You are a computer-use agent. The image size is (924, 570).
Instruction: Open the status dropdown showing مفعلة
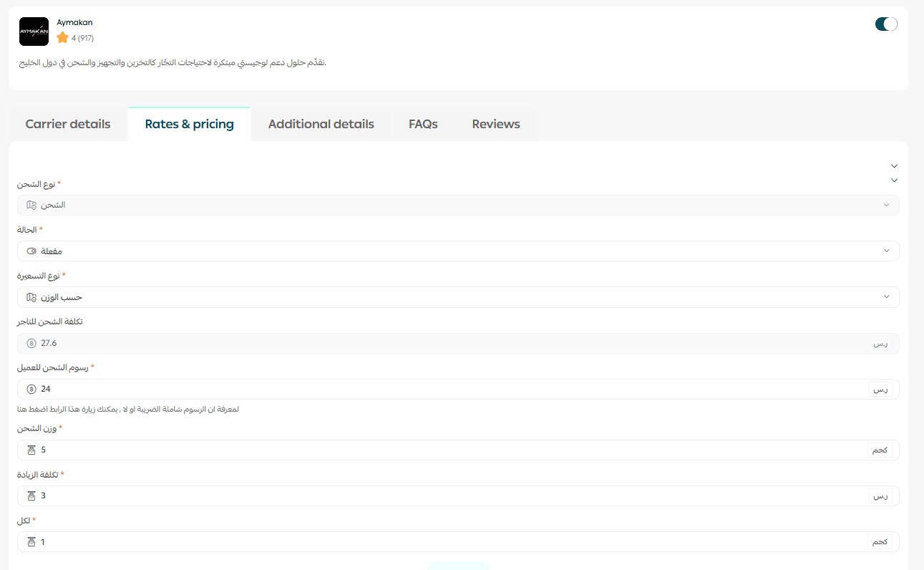pyautogui.click(x=458, y=251)
